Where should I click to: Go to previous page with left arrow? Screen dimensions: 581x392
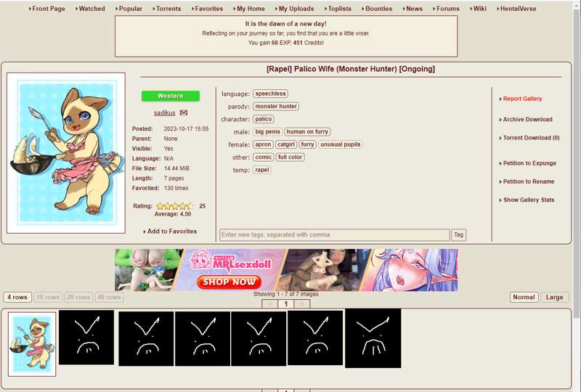click(x=270, y=304)
